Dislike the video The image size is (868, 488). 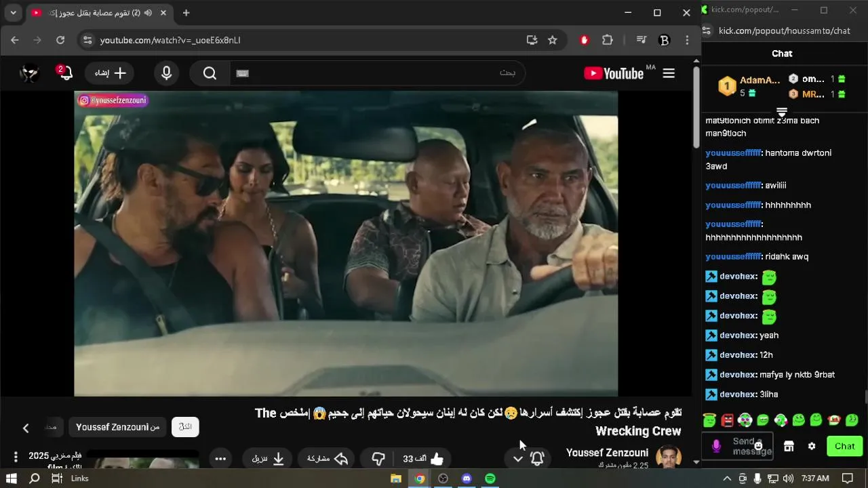pos(378,459)
